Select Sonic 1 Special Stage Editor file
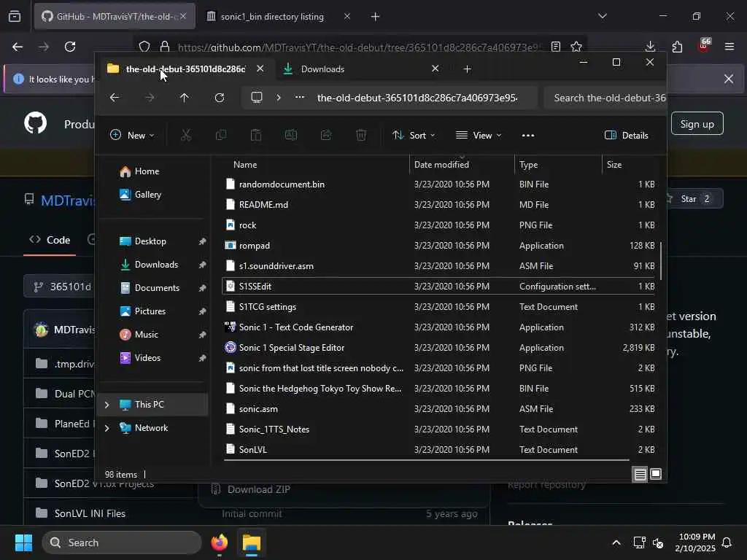 pyautogui.click(x=438, y=348)
